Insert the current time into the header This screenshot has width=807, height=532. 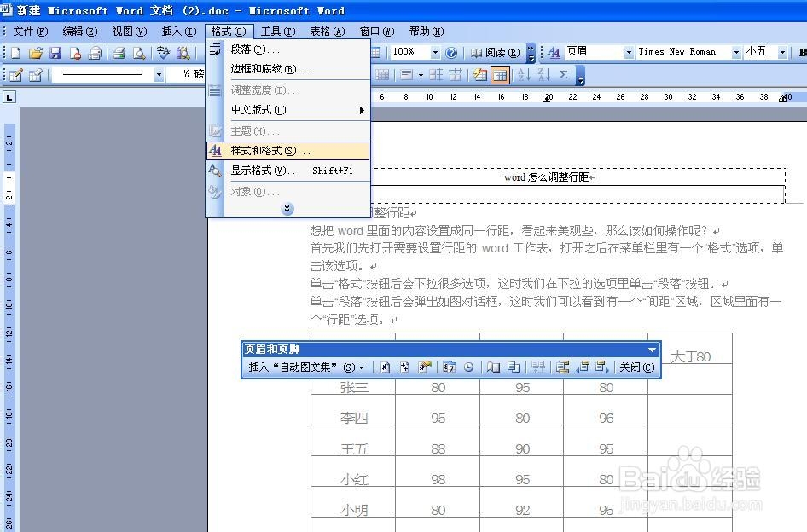tap(471, 367)
